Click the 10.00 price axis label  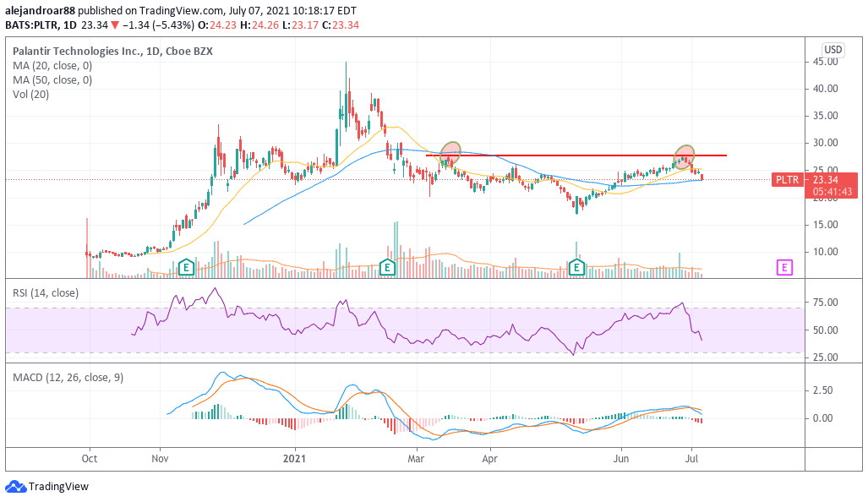825,252
